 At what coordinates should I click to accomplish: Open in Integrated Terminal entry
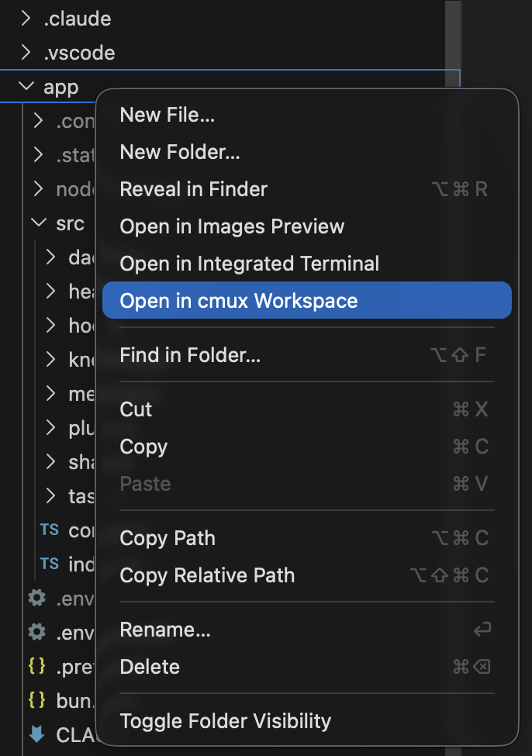tap(307, 264)
